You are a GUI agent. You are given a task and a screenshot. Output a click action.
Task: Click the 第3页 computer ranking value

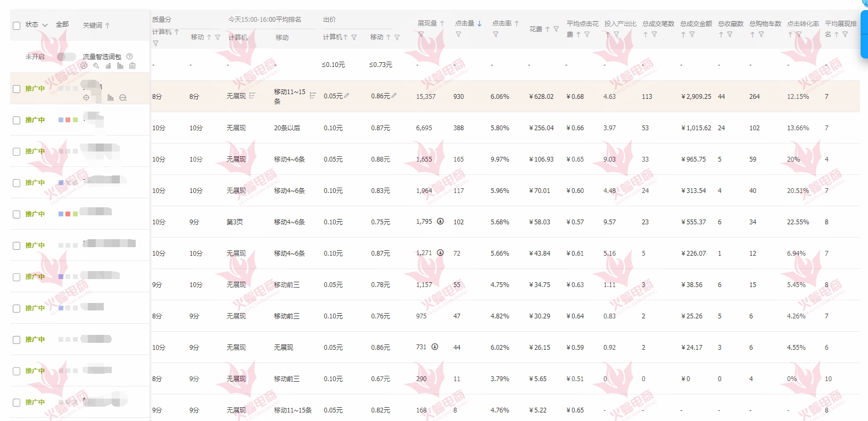coord(235,222)
